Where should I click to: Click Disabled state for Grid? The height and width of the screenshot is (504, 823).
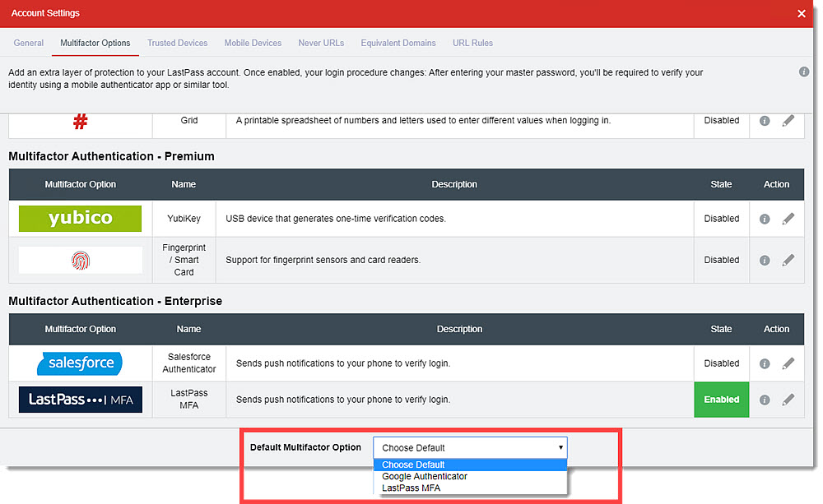click(721, 121)
